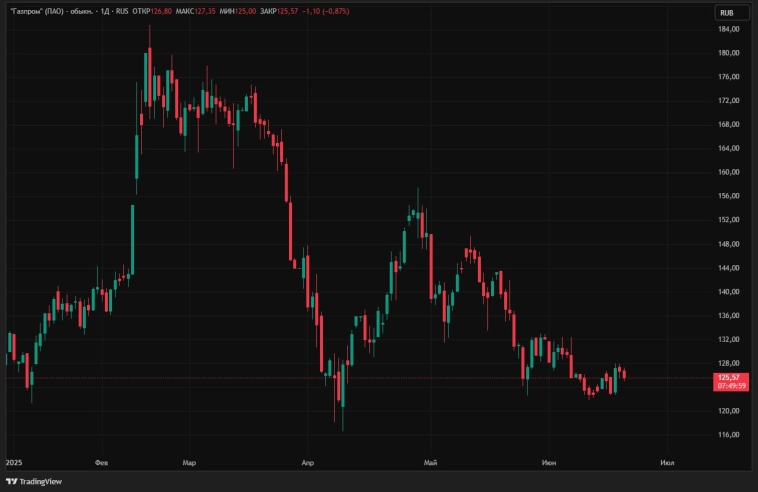Click the МИН 125,00 low value

237,11
